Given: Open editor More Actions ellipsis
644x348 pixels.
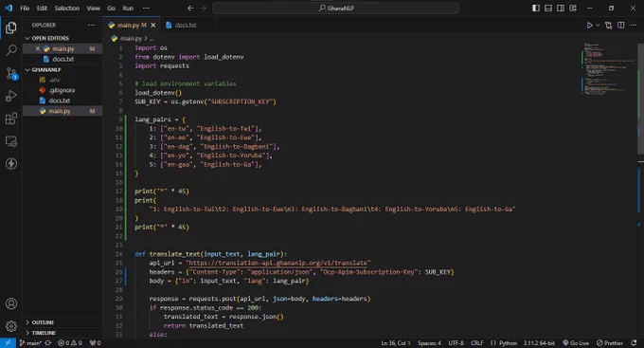Looking at the screenshot, I should click(x=633, y=25).
